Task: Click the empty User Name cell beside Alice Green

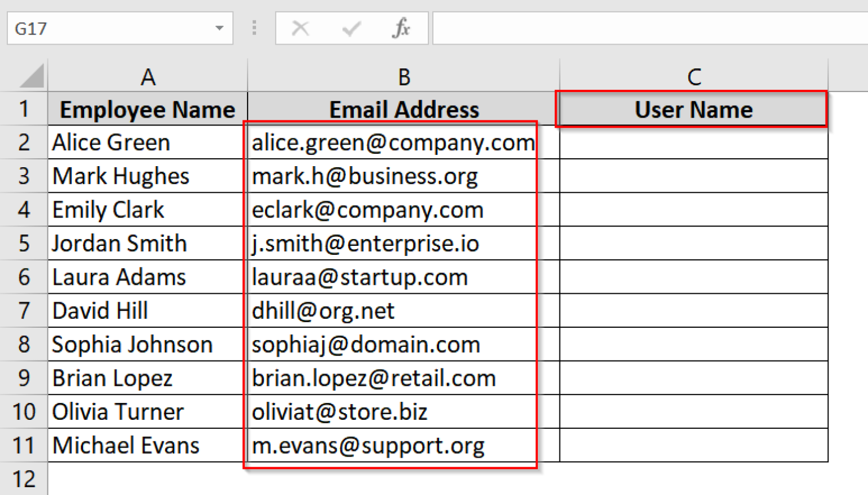Action: click(x=693, y=142)
